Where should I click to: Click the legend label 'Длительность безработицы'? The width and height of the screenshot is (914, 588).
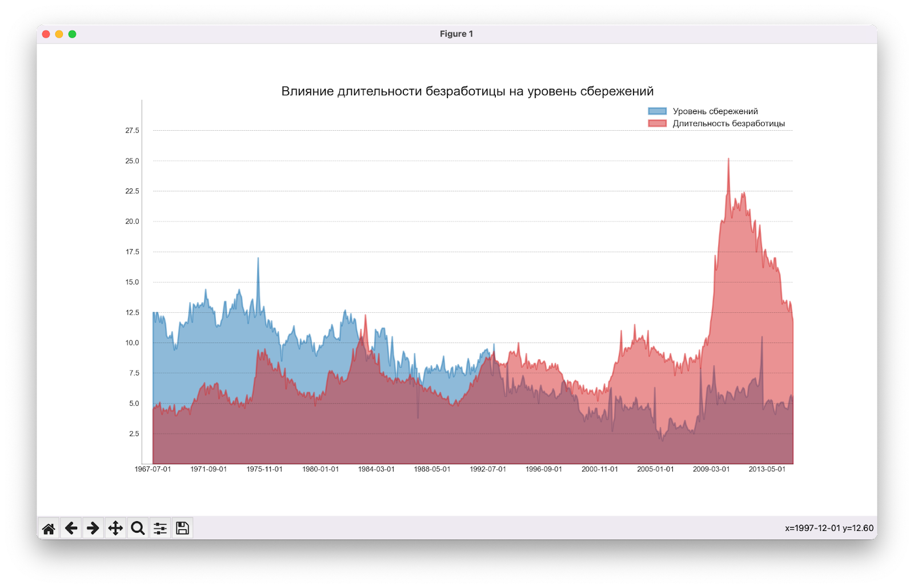click(x=728, y=123)
